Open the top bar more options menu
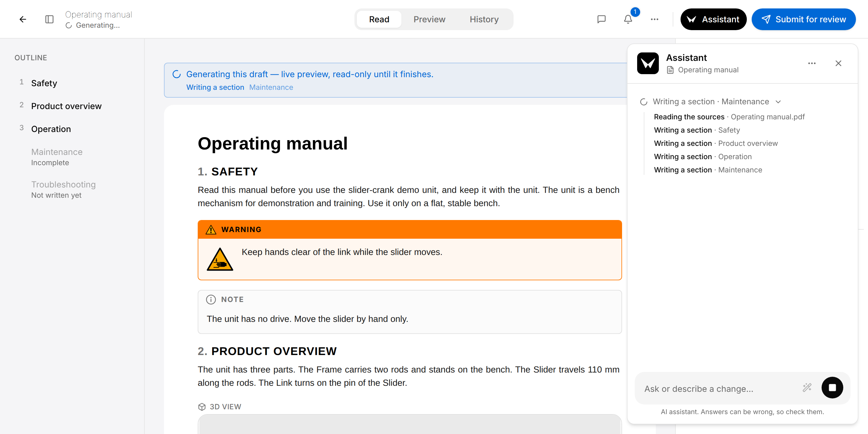 tap(654, 19)
